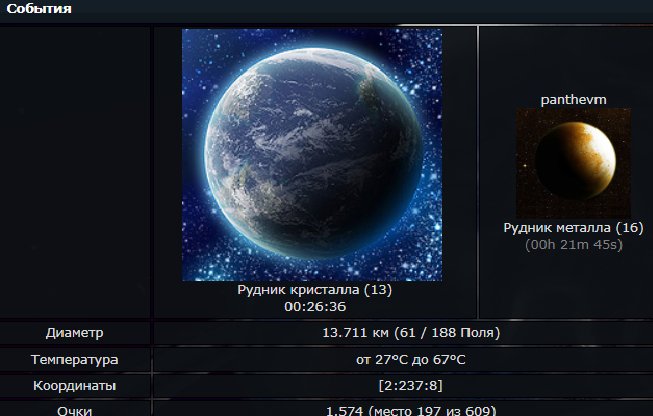Click the от 27°C до 67°C value
Viewport: 653px width, 416px height.
coord(411,359)
